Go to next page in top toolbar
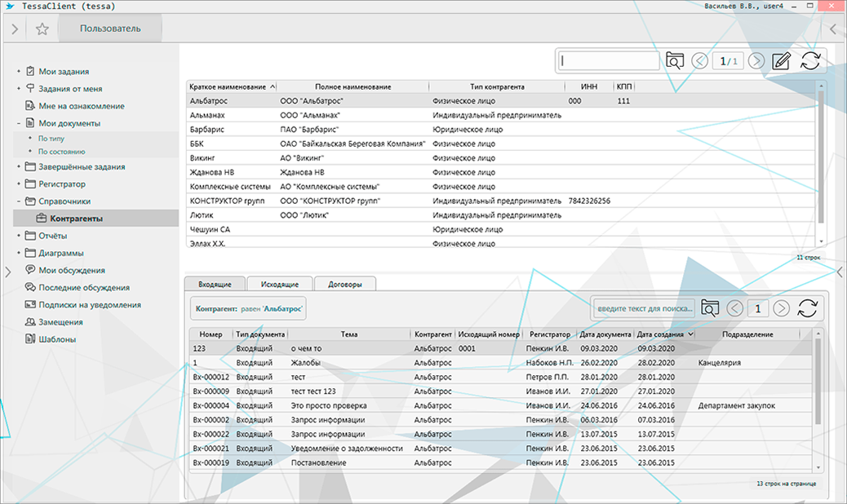Screen dimensions: 847x504 (756, 61)
